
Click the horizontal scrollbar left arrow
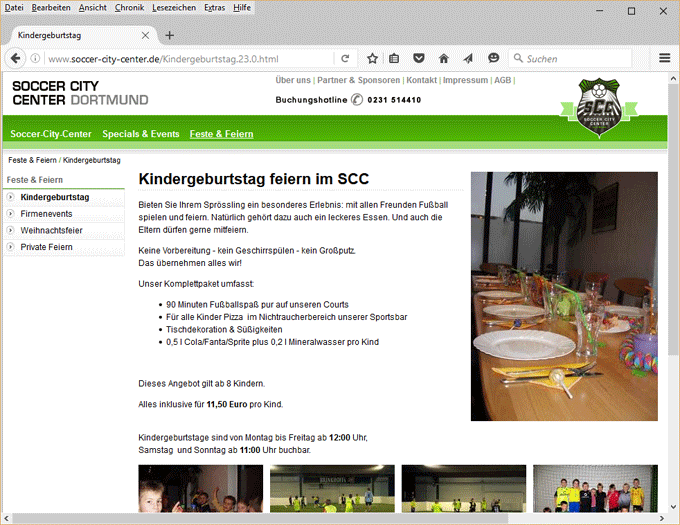[6, 518]
